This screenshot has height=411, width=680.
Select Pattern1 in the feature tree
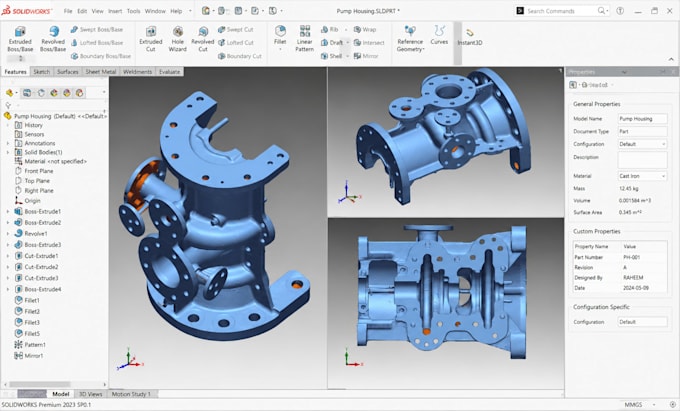click(x=30, y=345)
